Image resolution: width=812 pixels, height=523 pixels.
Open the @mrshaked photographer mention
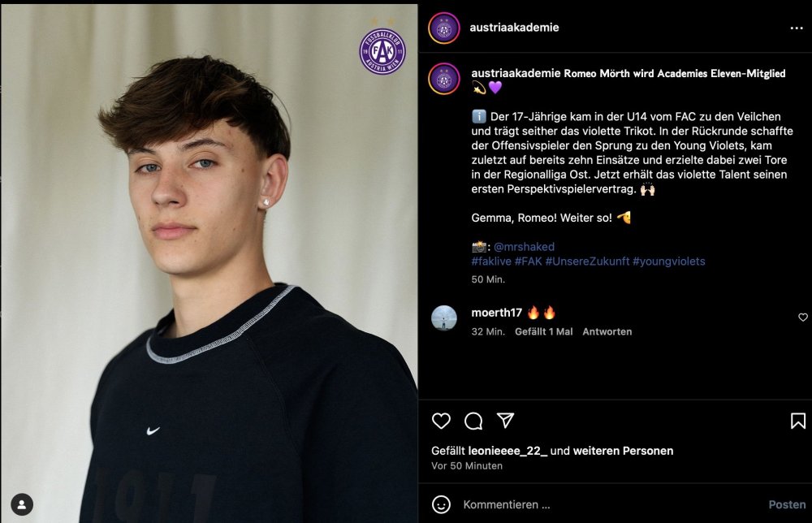click(524, 247)
